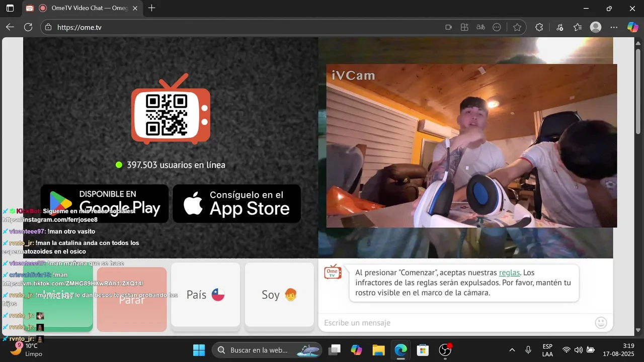This screenshot has width=644, height=362.
Task: Open the Favorites list
Action: (x=578, y=28)
